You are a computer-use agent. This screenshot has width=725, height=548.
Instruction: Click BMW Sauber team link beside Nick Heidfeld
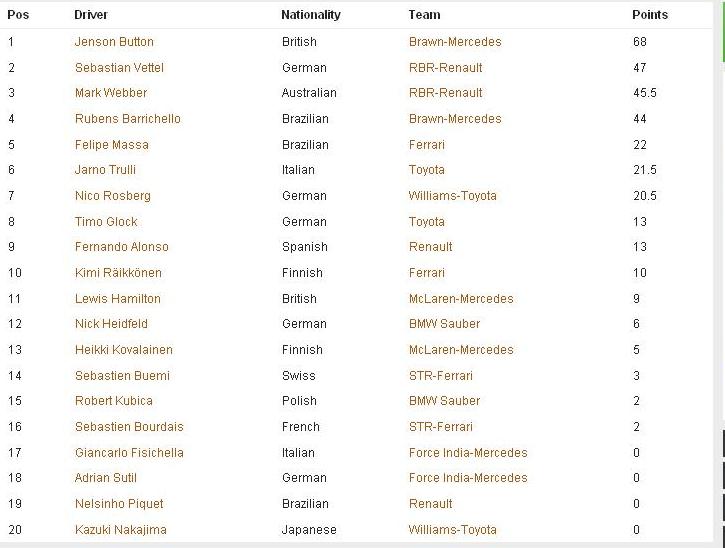coord(444,324)
